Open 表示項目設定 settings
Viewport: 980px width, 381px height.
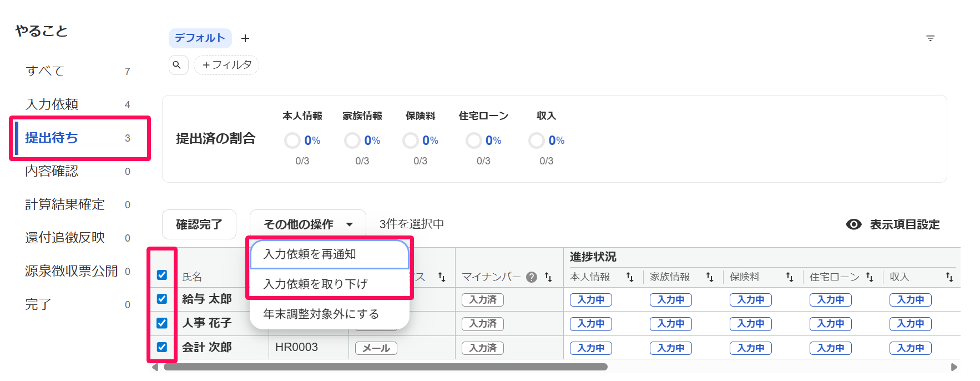click(893, 224)
